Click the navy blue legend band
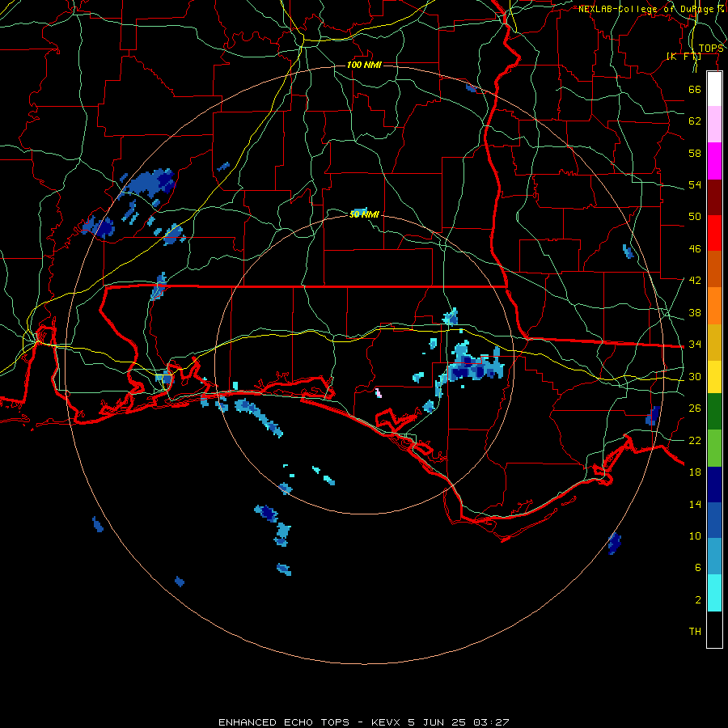This screenshot has height=728, width=728. click(714, 485)
